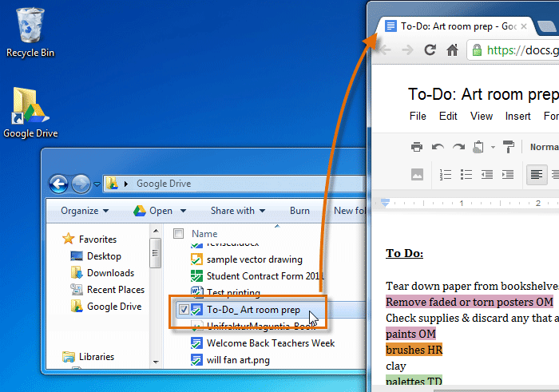This screenshot has width=559, height=392.
Task: Open Downloads in the navigation pane
Action: (x=102, y=272)
